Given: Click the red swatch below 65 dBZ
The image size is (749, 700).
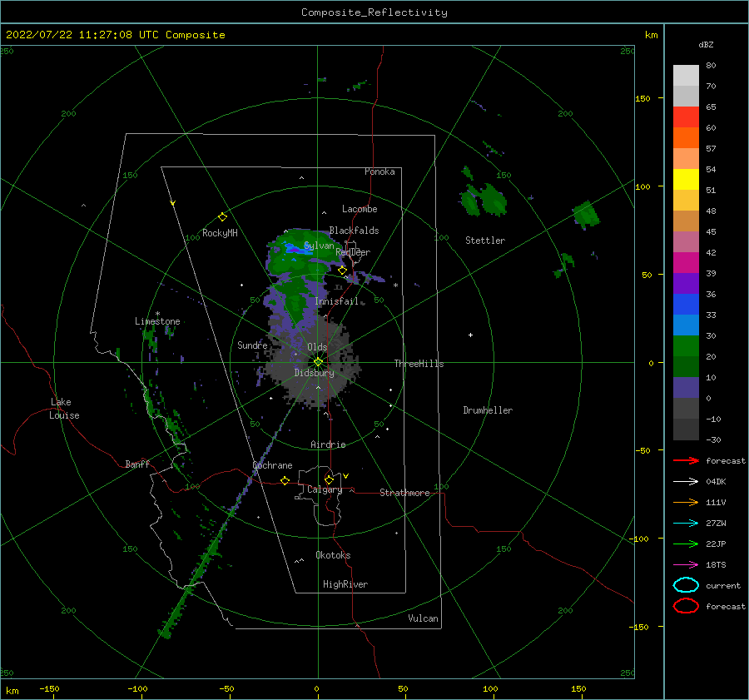Looking at the screenshot, I should 686,117.
